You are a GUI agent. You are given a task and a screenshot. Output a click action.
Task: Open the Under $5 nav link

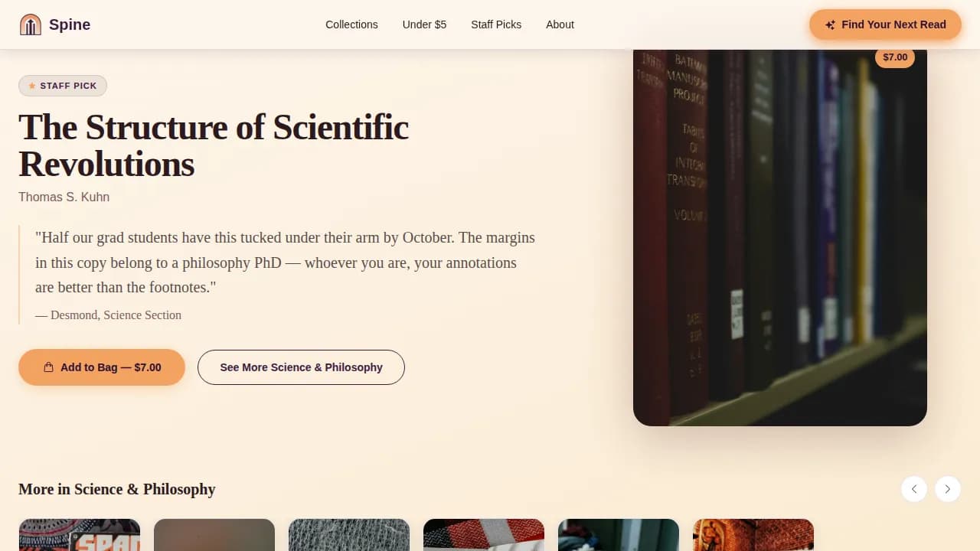click(424, 24)
